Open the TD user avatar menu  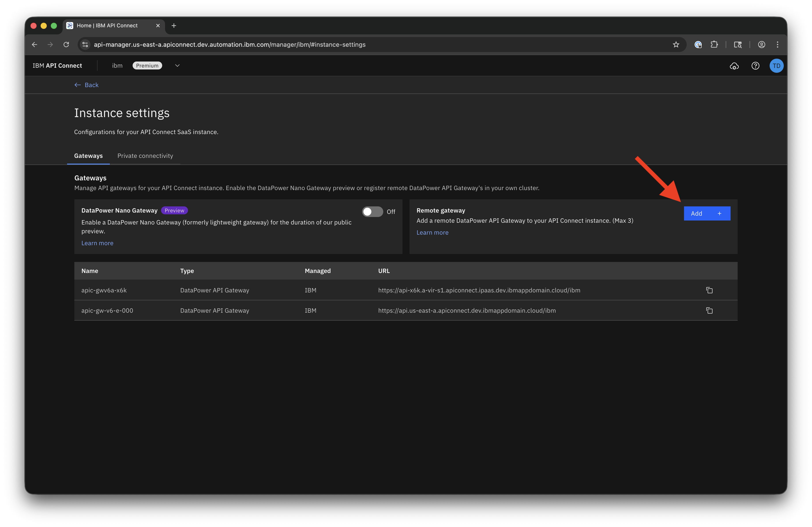(776, 66)
